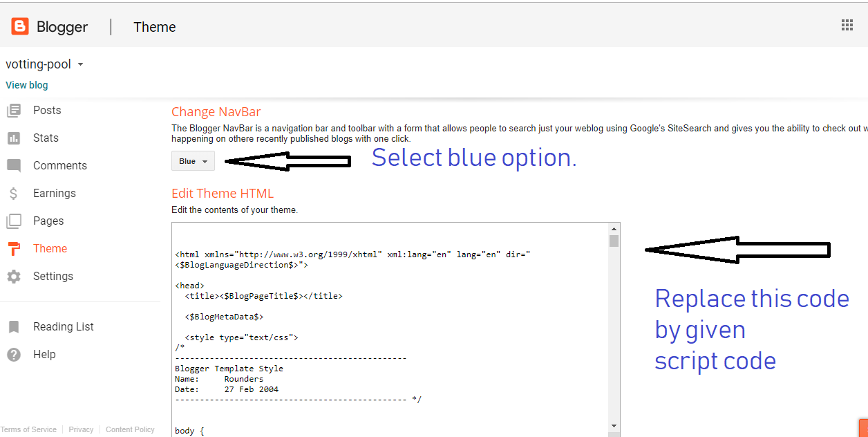Open the Comments section
The width and height of the screenshot is (868, 437).
60,165
